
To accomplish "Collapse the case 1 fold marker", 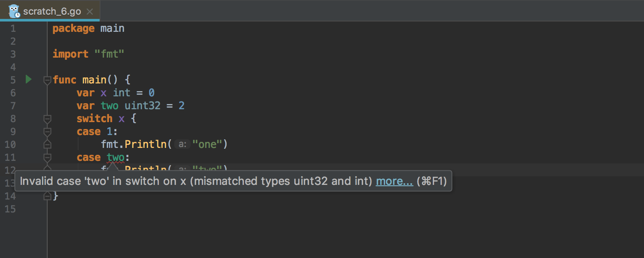I will tap(47, 132).
